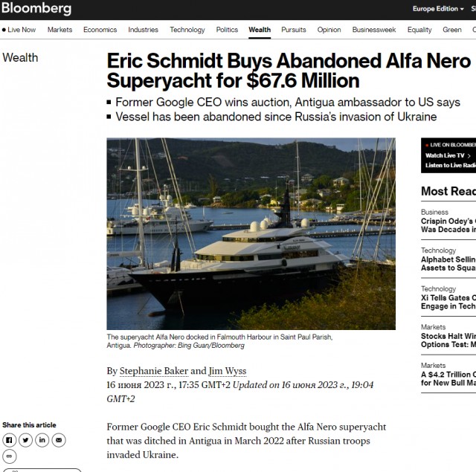476x472 pixels.
Task: Open Watch Live TV chevron link
Action: [448, 155]
